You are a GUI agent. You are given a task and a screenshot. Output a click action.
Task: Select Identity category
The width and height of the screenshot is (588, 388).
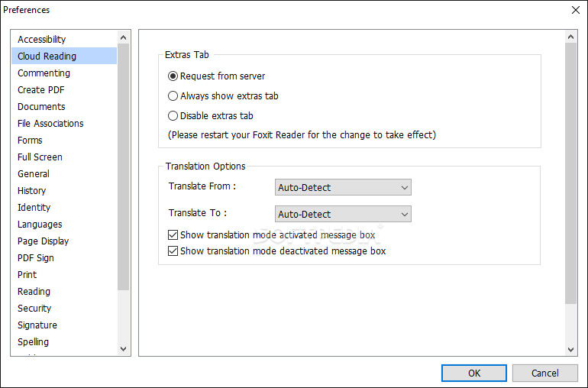click(x=64, y=208)
